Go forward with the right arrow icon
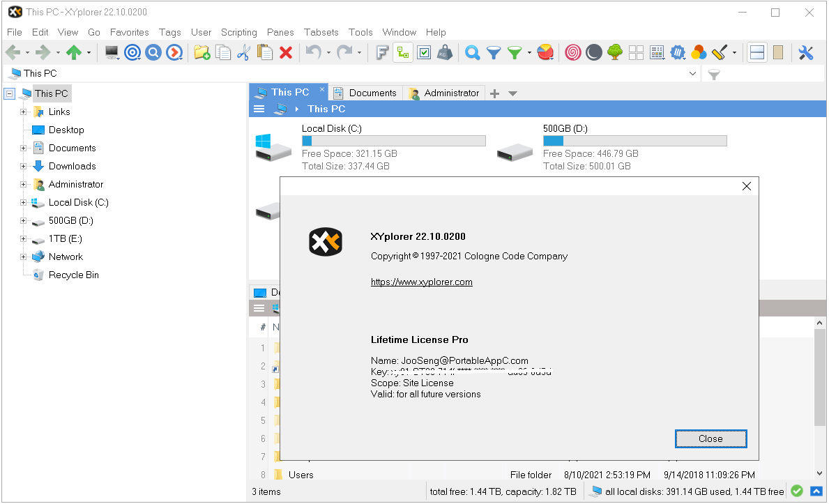This screenshot has width=829, height=504. [43, 52]
